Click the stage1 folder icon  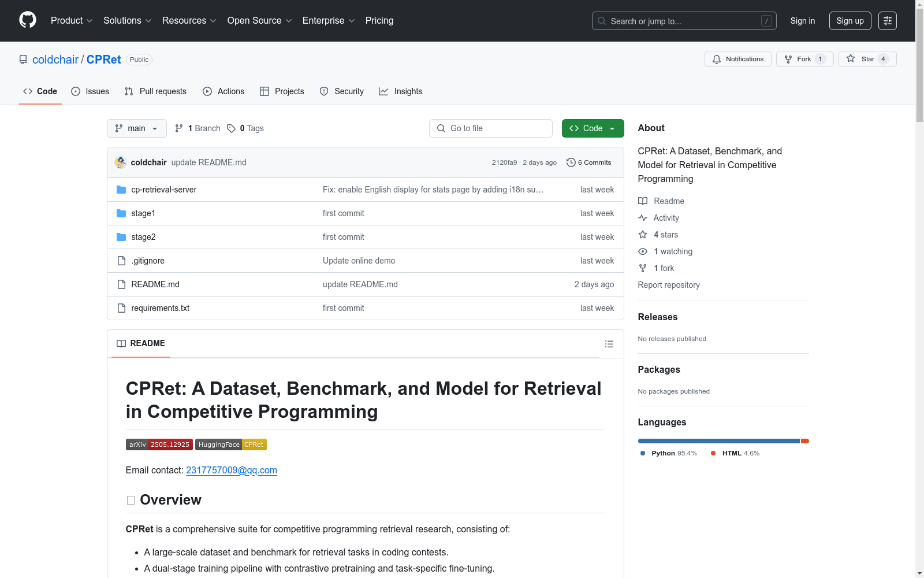pyautogui.click(x=121, y=213)
